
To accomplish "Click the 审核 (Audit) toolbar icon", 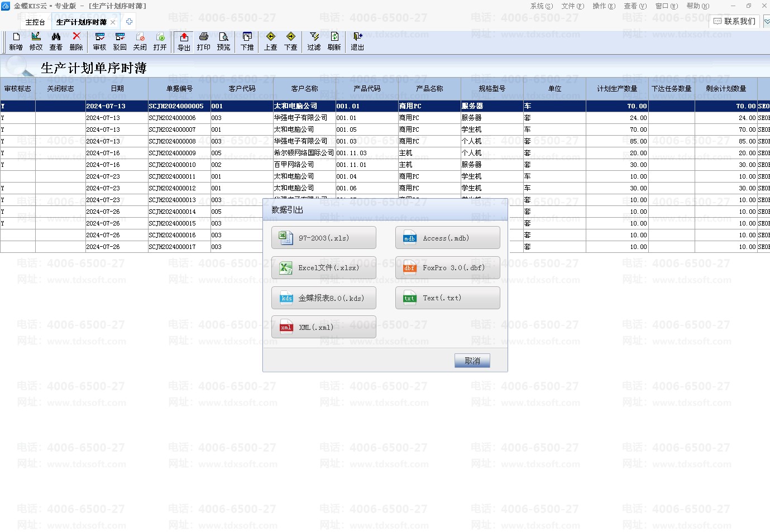I will (100, 42).
